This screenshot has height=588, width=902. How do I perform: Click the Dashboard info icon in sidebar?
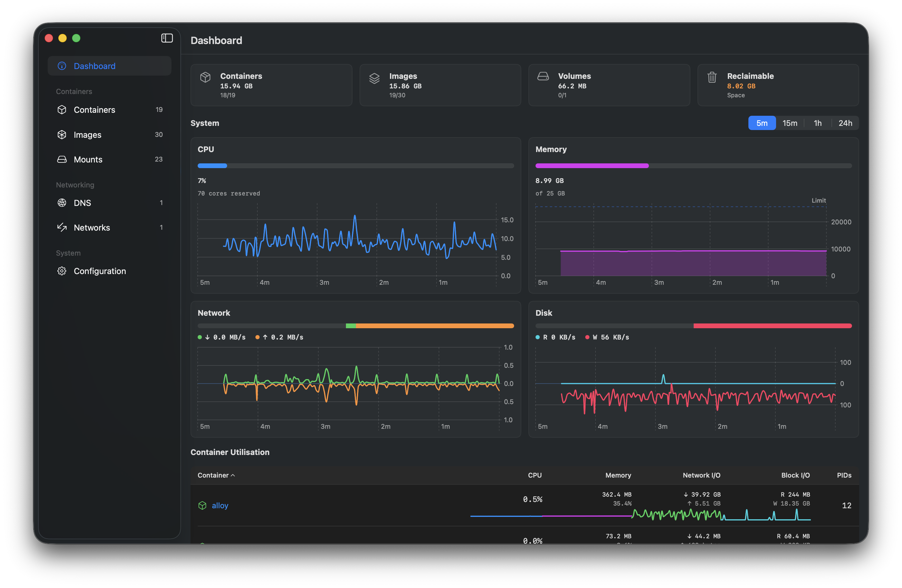click(62, 66)
